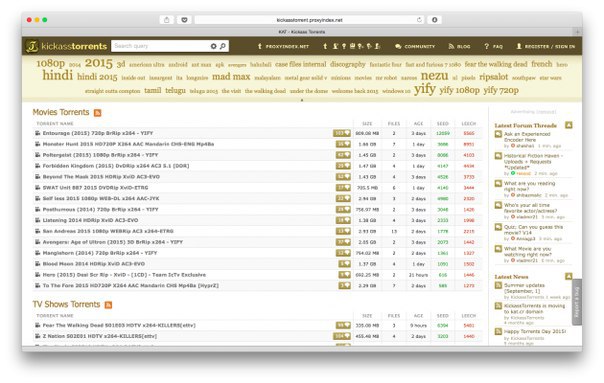Screen dimensions: 604x383
Task: Click Safari share button
Action: pyautogui.click(x=166, y=20)
